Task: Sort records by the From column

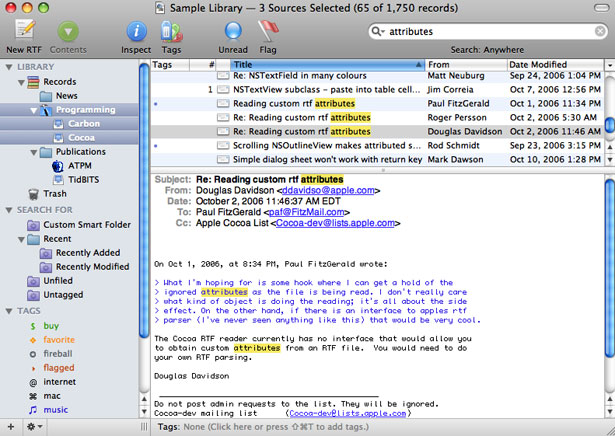Action: pos(466,65)
